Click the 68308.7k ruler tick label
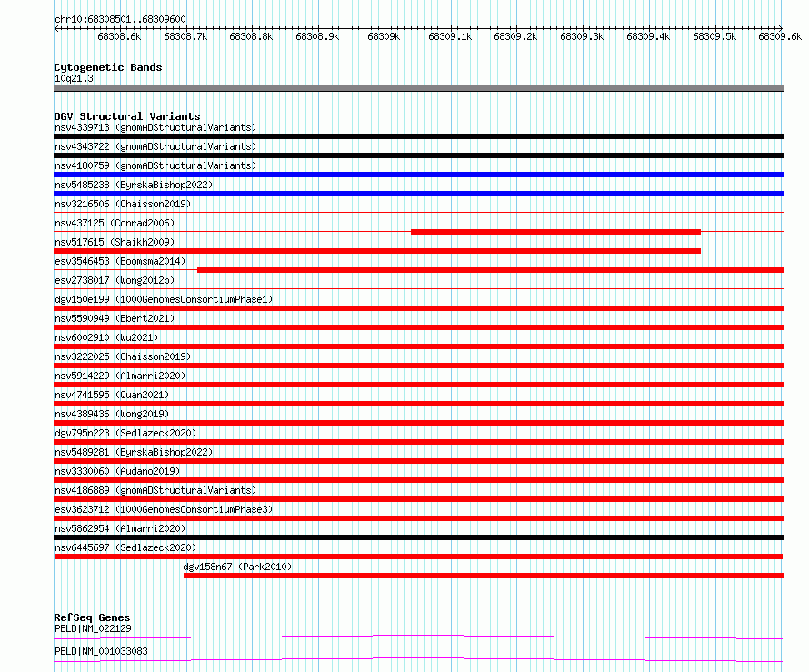The width and height of the screenshot is (809, 672). [x=185, y=36]
